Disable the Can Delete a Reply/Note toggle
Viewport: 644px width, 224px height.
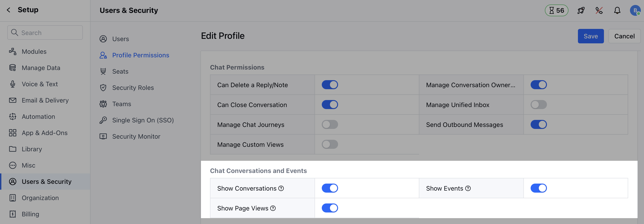pos(330,85)
